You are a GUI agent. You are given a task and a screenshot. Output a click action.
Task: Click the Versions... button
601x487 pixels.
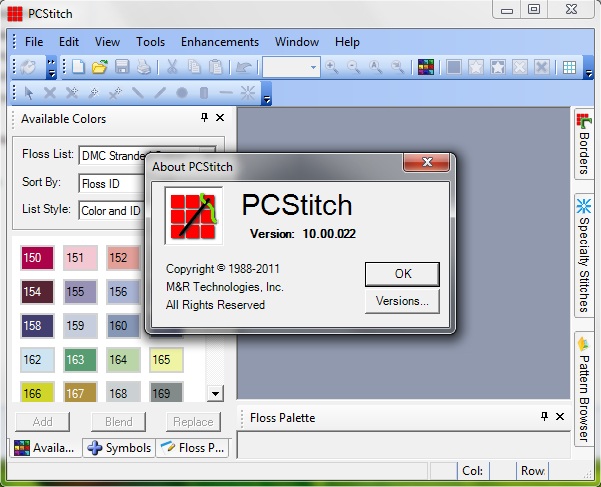pyautogui.click(x=402, y=301)
